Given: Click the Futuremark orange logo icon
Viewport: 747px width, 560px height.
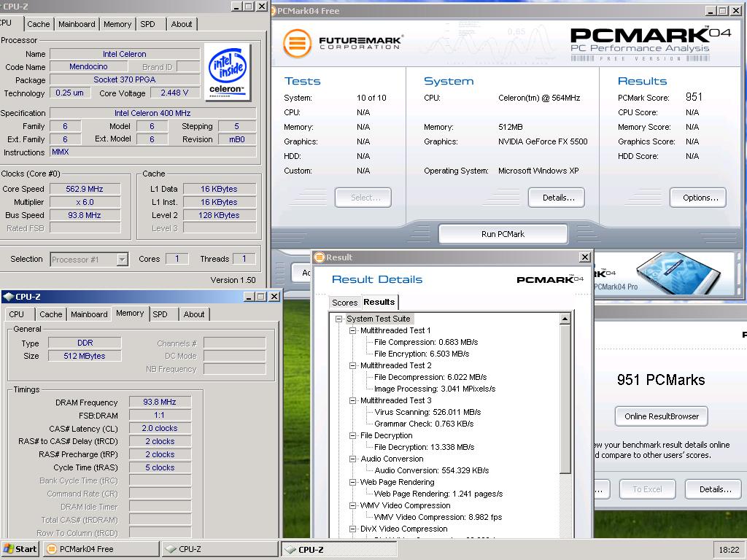Looking at the screenshot, I should tap(298, 43).
